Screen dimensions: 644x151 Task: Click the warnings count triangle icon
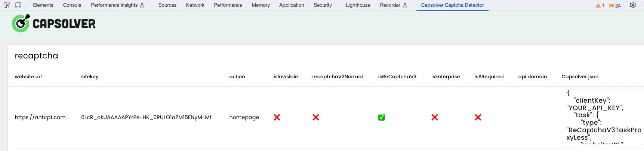(x=598, y=6)
